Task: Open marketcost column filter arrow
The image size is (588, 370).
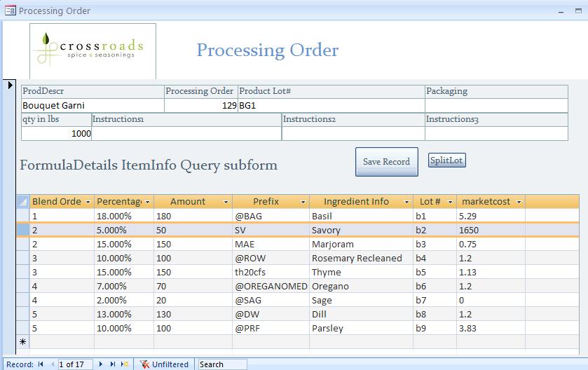Action: (x=519, y=202)
